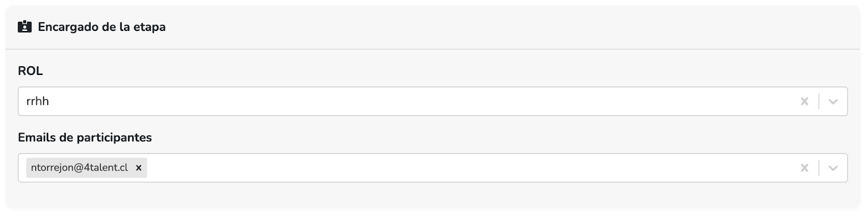Image resolution: width=868 pixels, height=215 pixels.
Task: Clear the rrhh selection with its X icon
Action: (x=805, y=101)
